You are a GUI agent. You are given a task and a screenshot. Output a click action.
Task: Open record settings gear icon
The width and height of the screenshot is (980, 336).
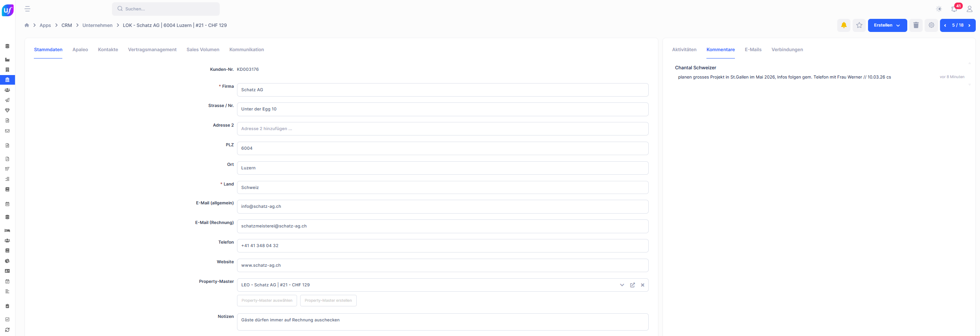pos(931,25)
